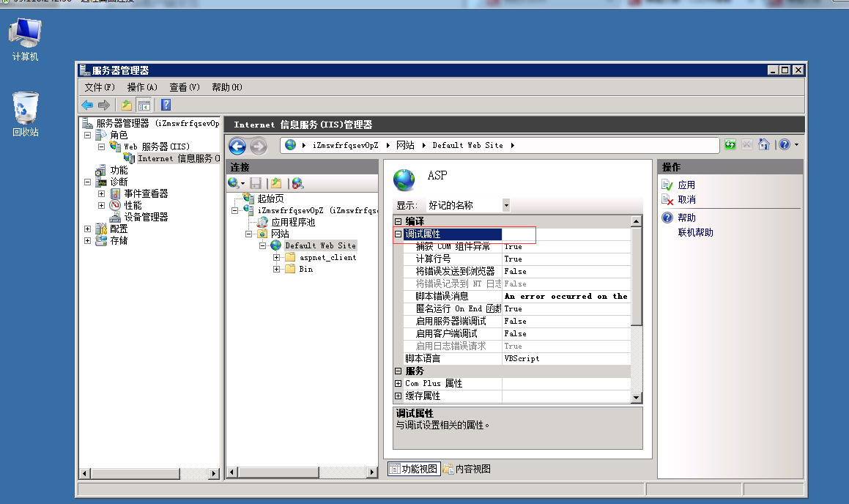Select the Default Web Site tree node

(x=320, y=246)
